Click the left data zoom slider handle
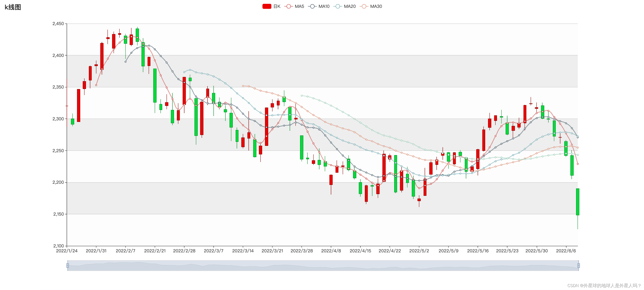This screenshot has height=290, width=644. [x=68, y=265]
